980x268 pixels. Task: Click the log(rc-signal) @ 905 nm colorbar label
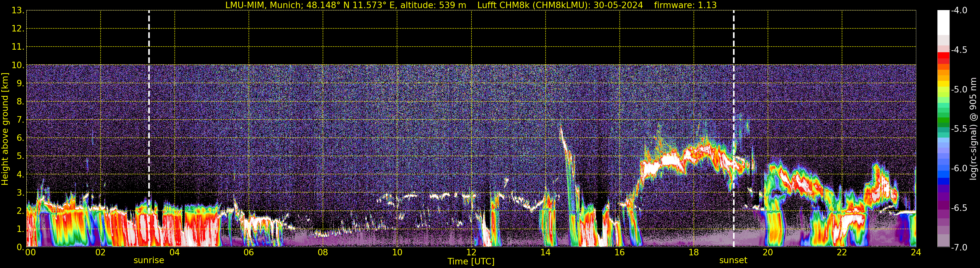tap(973, 129)
